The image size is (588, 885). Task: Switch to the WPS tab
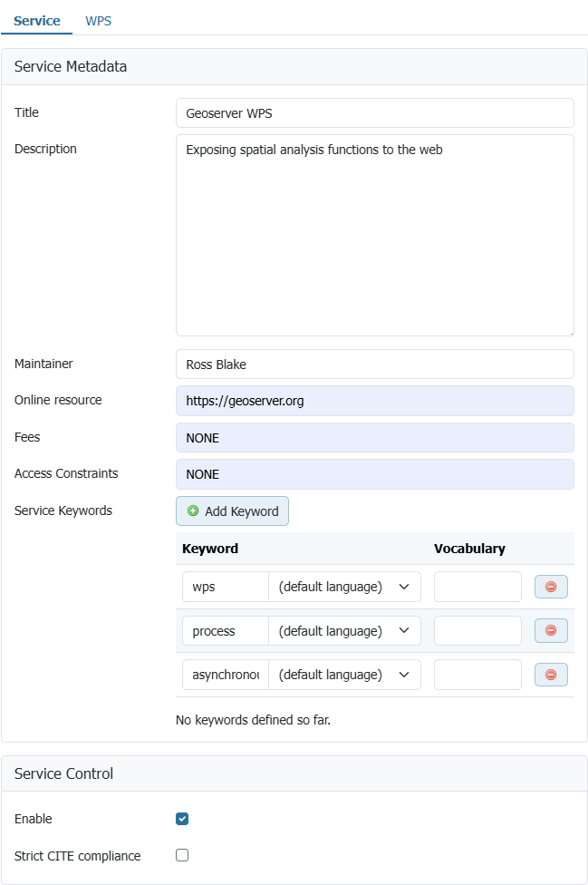98,20
